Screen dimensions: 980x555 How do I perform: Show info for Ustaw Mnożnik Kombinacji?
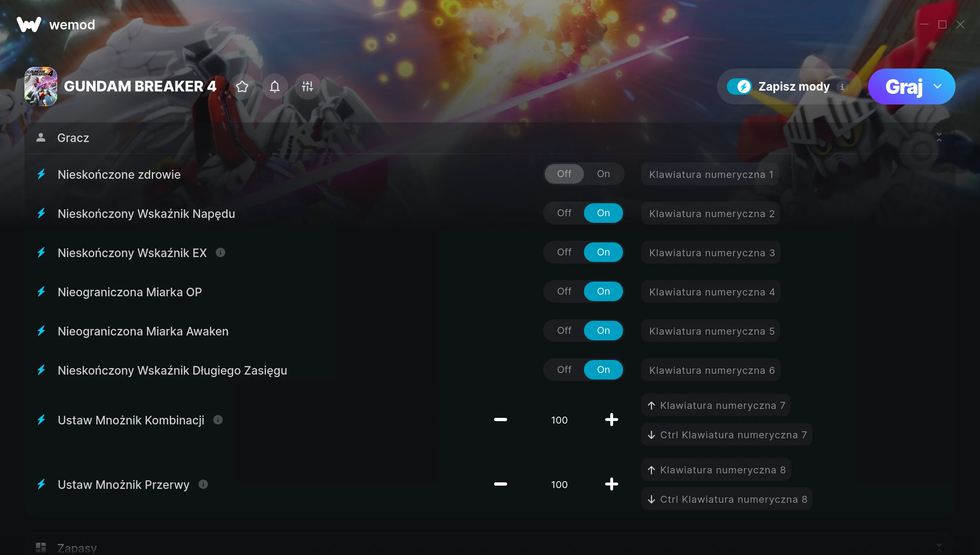(x=218, y=420)
